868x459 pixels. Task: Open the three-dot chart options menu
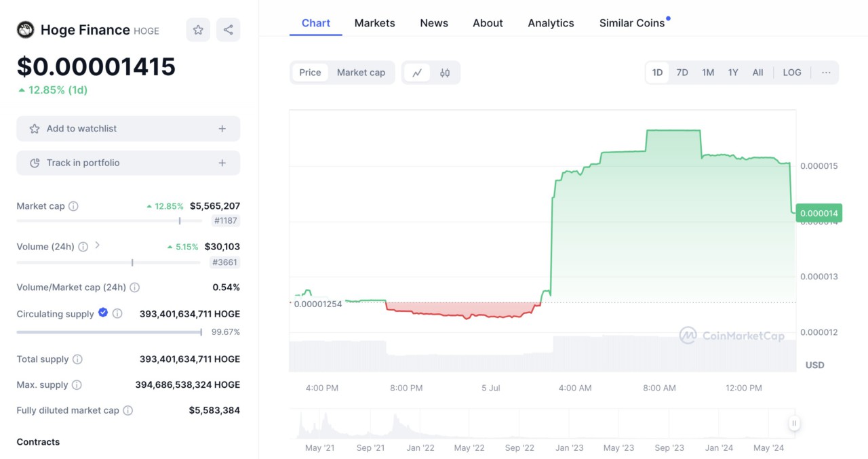click(826, 72)
